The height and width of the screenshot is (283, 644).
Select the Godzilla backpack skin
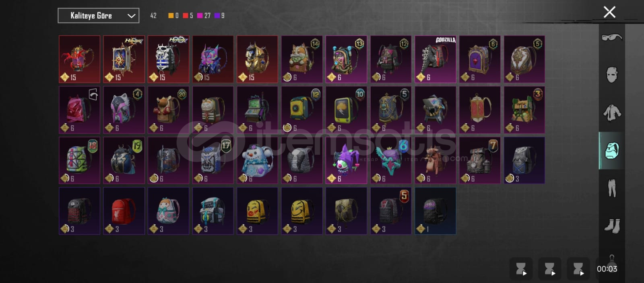(x=436, y=59)
